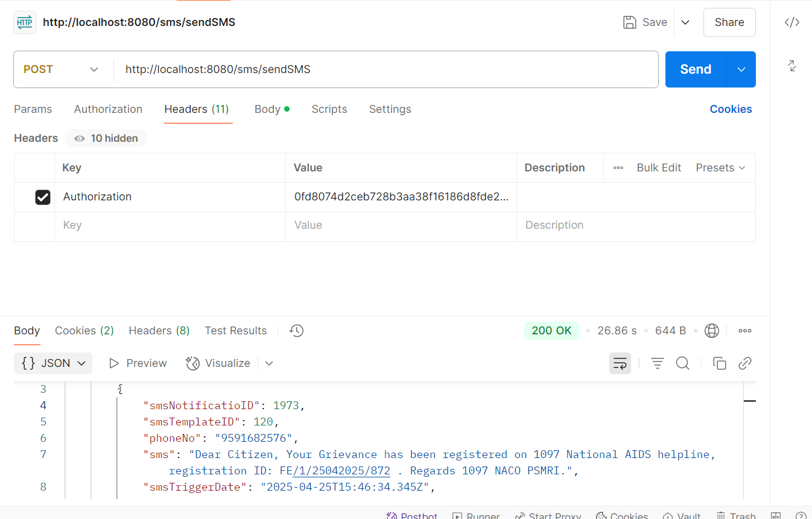
Task: Uncheck the Authorization header checkbox
Action: (43, 197)
